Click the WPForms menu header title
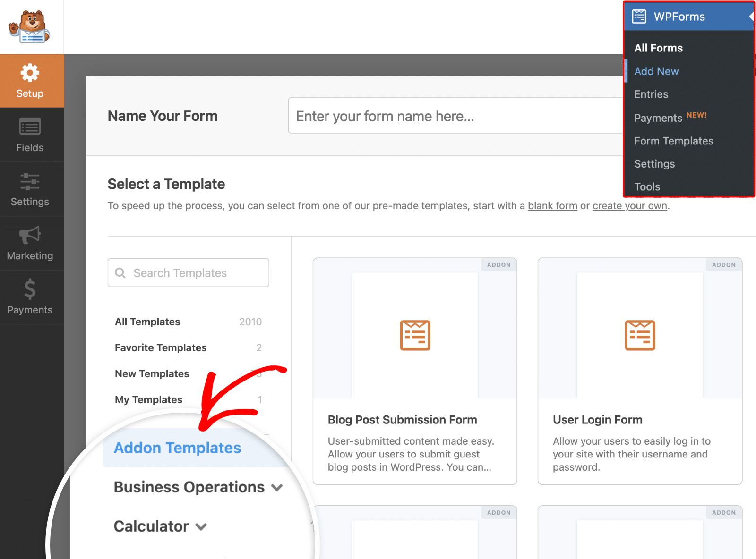The width and height of the screenshot is (756, 559). pyautogui.click(x=679, y=17)
